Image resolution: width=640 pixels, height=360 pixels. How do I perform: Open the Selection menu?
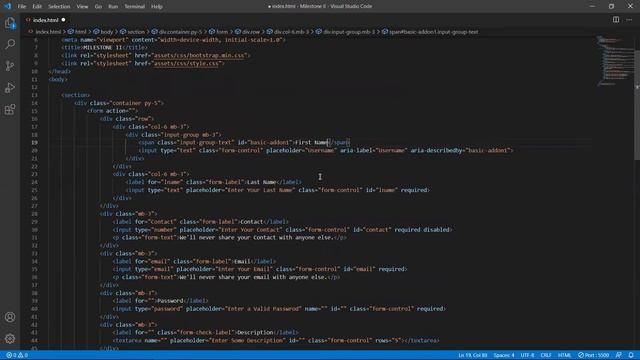click(x=59, y=7)
